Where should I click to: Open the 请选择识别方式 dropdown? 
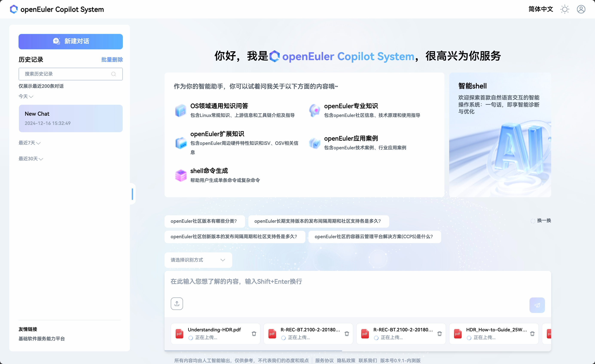pyautogui.click(x=198, y=260)
